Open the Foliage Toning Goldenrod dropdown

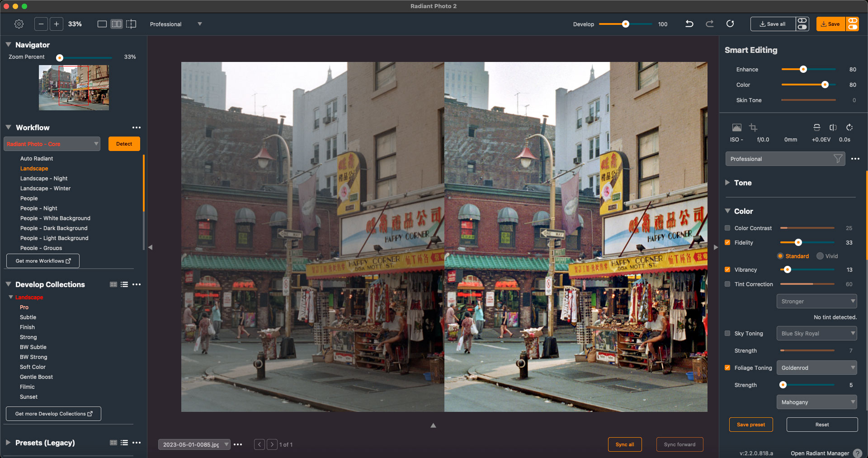(x=816, y=368)
